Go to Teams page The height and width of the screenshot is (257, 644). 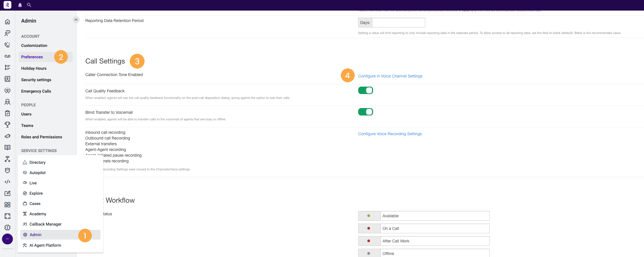(x=27, y=125)
